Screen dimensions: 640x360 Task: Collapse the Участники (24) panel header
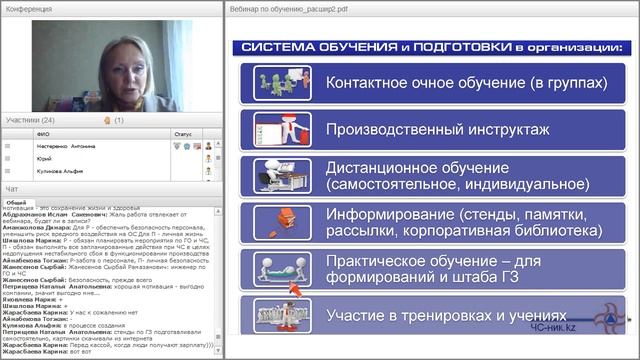pyautogui.click(x=112, y=120)
